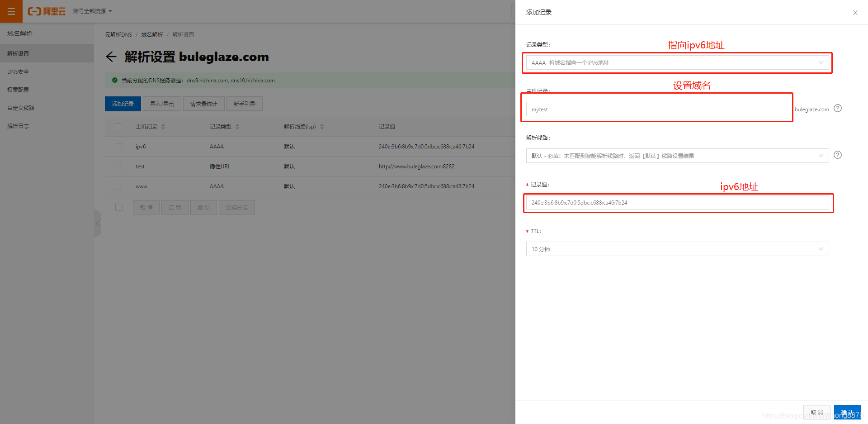Click the back arrow beside 解析设置 buleglaze.com
This screenshot has height=424, width=868.
[x=111, y=57]
